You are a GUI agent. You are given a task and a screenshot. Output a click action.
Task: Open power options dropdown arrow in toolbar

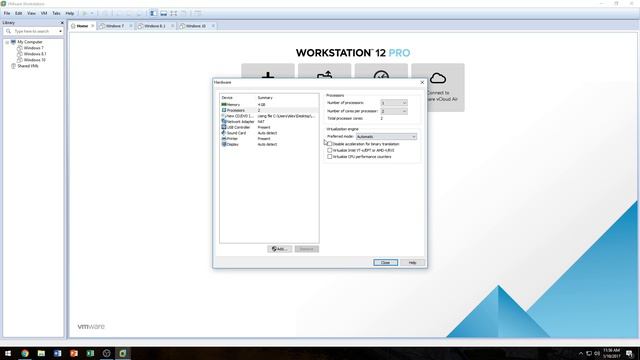pyautogui.click(x=92, y=13)
